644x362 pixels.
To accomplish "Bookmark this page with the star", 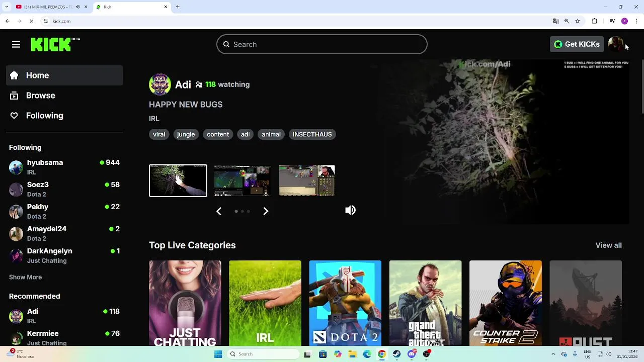I will (578, 21).
